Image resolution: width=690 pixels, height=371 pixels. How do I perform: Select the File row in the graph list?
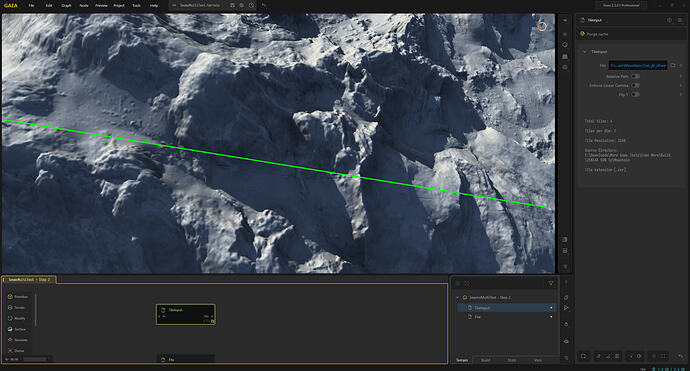507,317
